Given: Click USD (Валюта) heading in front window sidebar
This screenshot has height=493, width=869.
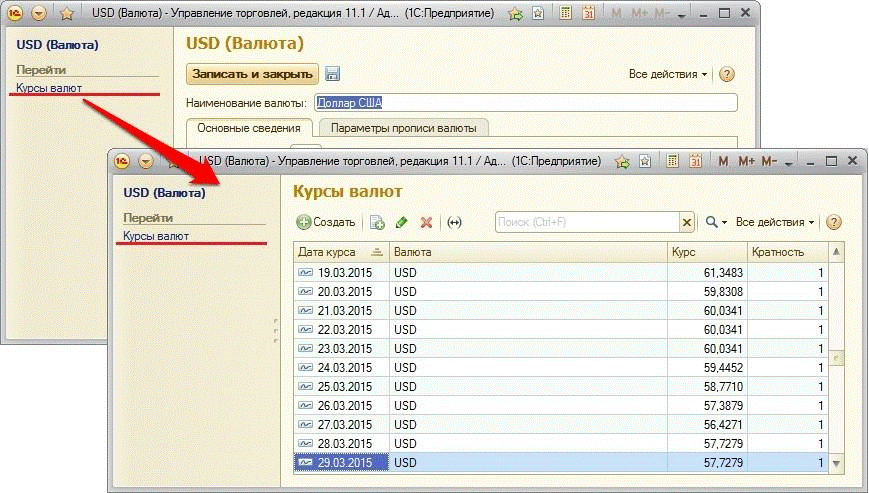Looking at the screenshot, I should coord(165,193).
